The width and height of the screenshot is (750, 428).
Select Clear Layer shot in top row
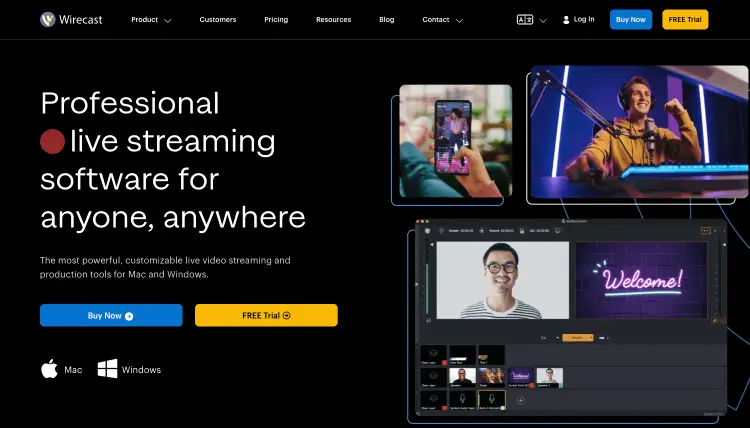pyautogui.click(x=433, y=355)
